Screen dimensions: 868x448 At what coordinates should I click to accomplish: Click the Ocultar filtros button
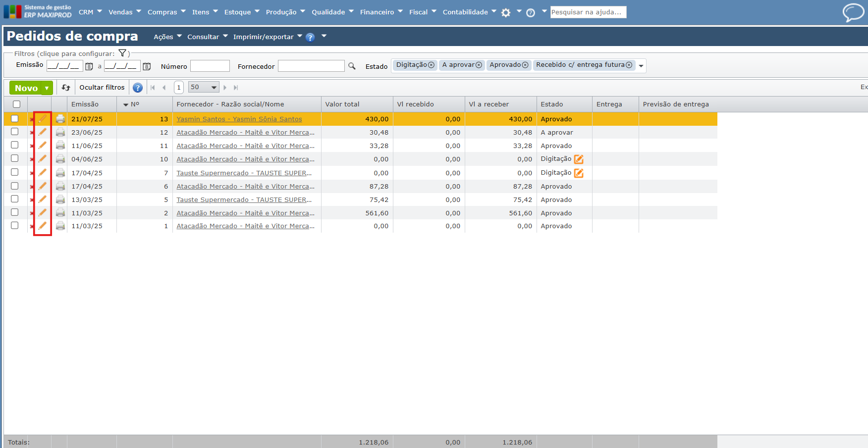point(102,87)
